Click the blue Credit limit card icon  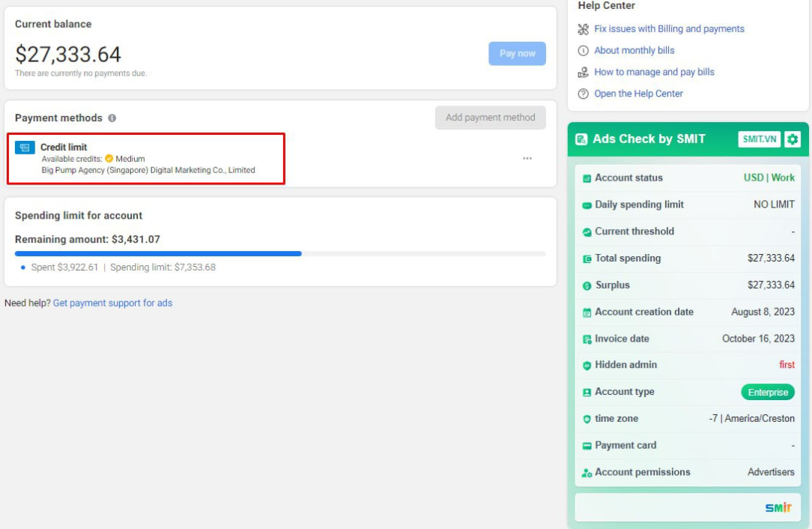(x=25, y=148)
